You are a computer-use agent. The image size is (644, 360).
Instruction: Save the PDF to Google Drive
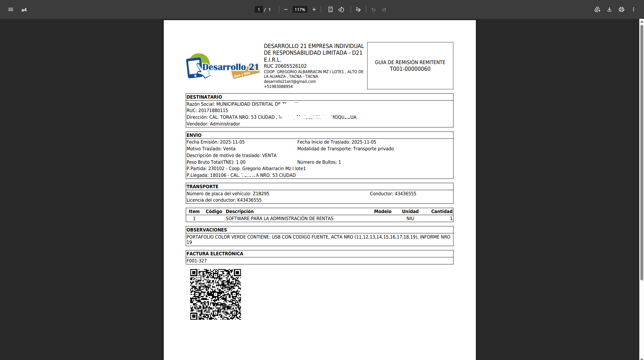point(597,9)
